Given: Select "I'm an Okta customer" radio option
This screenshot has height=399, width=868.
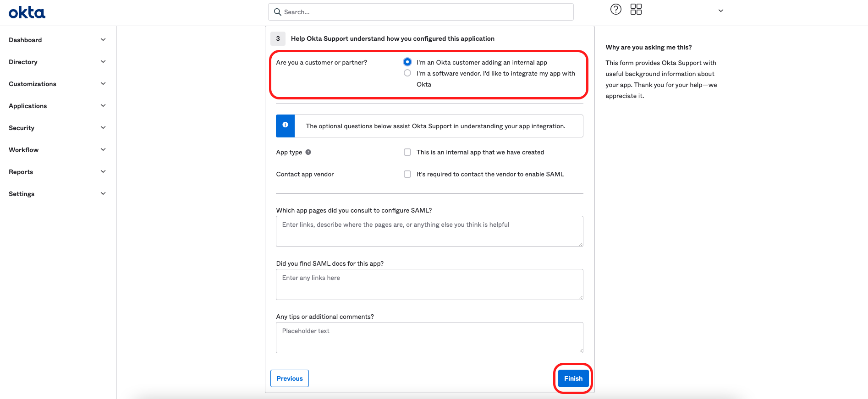Looking at the screenshot, I should (x=407, y=62).
